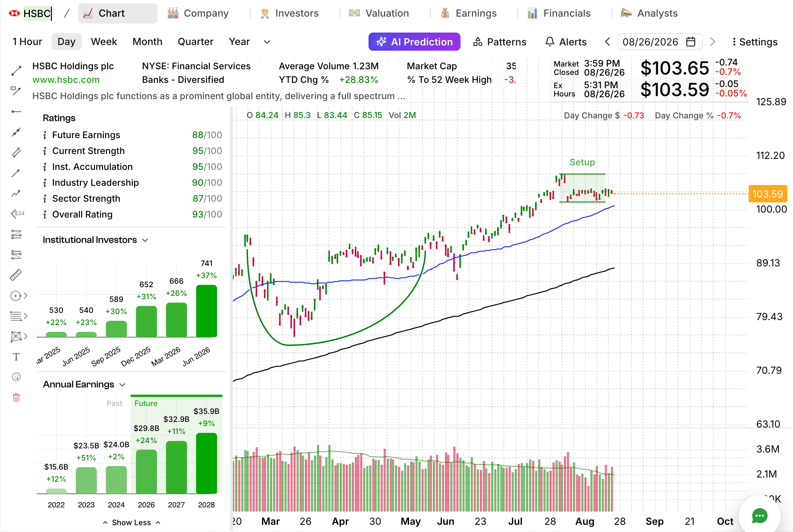
Task: Open the Analysts tab
Action: tap(649, 13)
